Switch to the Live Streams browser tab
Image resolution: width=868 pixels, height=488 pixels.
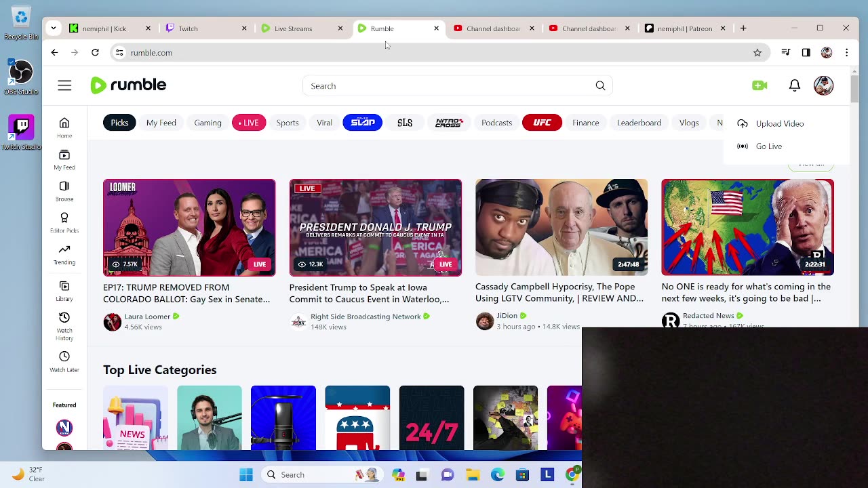(x=302, y=28)
